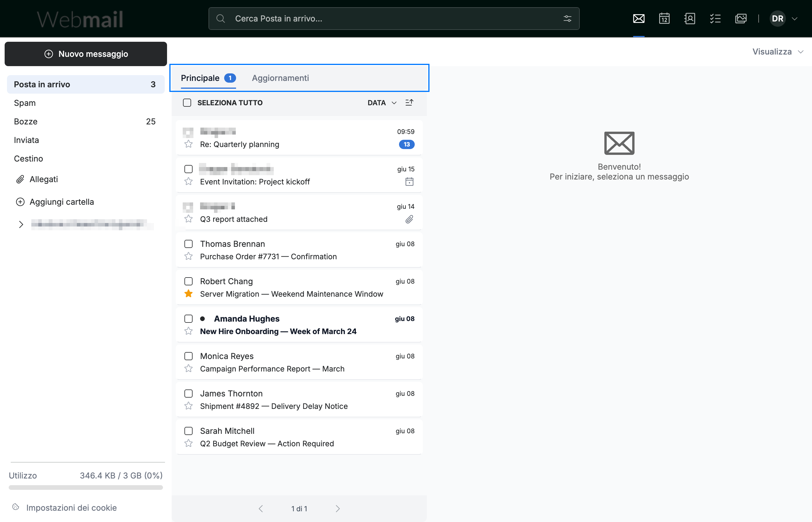
Task: Open Thomas Brennan Purchase Order email
Action: click(x=299, y=250)
